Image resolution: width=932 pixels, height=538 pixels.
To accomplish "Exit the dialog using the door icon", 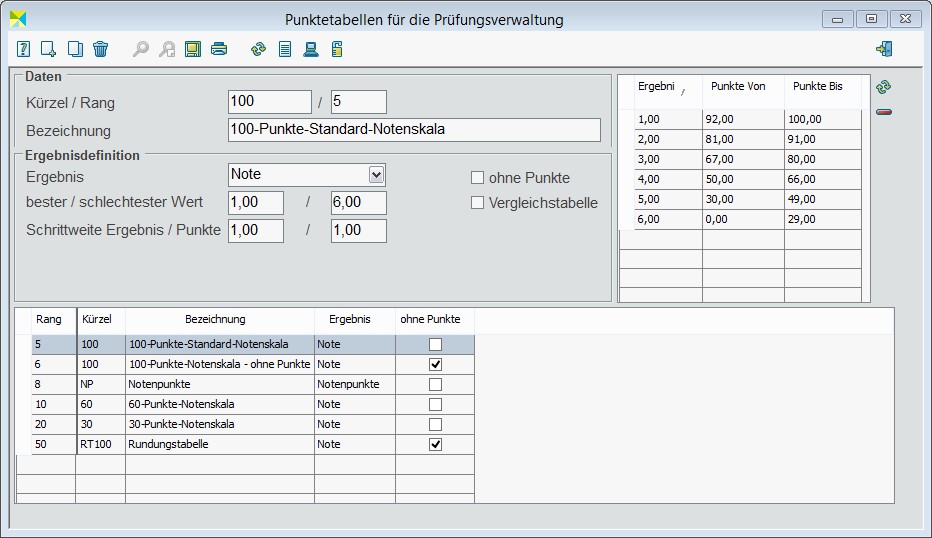I will click(883, 49).
